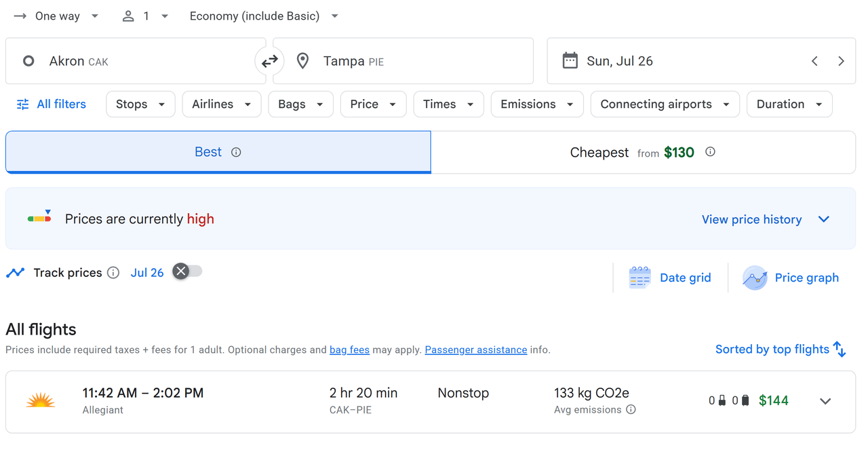Select the $144 Allegiant flight price
Viewport: 868px width, 450px height.
tap(774, 400)
